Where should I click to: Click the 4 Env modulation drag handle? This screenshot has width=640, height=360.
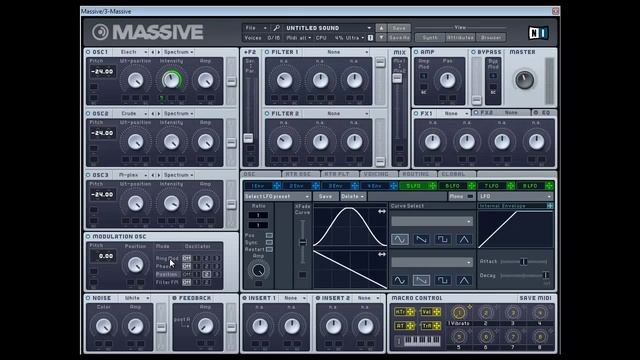coord(393,186)
